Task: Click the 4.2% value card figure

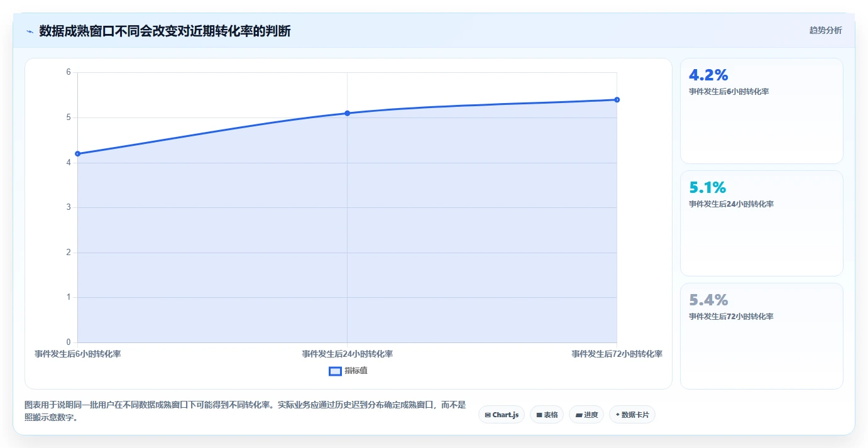Action: pyautogui.click(x=708, y=75)
